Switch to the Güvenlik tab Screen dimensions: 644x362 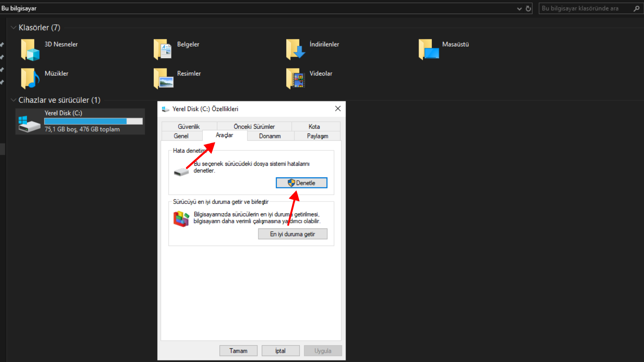pyautogui.click(x=189, y=126)
